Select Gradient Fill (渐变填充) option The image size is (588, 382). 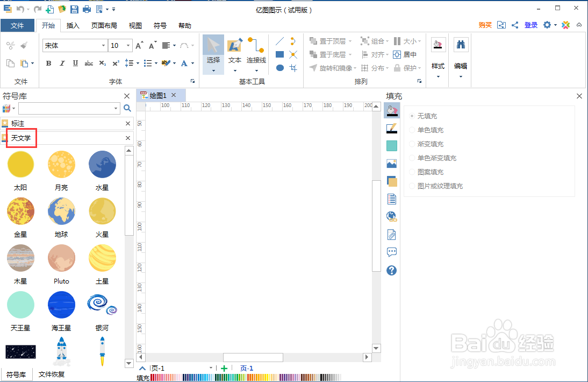pyautogui.click(x=427, y=144)
